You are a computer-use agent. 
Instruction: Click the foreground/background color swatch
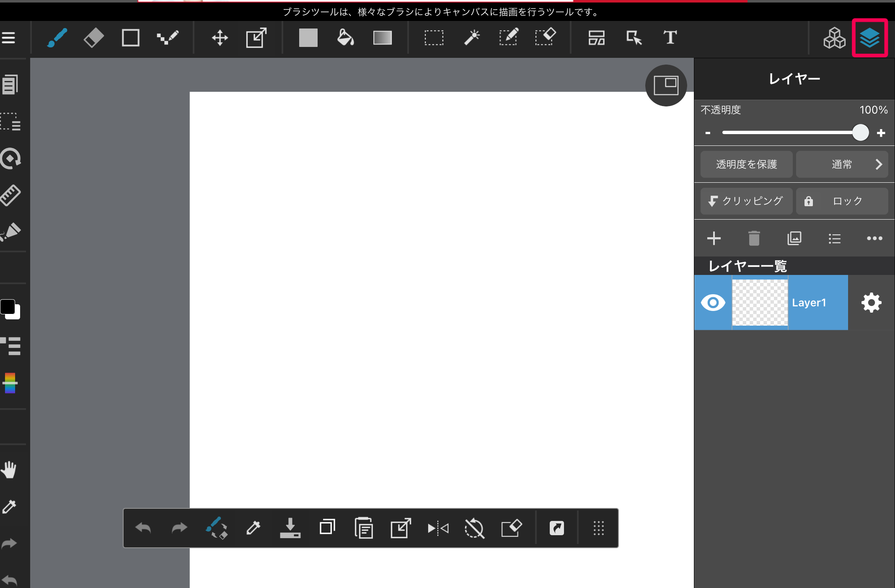point(10,309)
